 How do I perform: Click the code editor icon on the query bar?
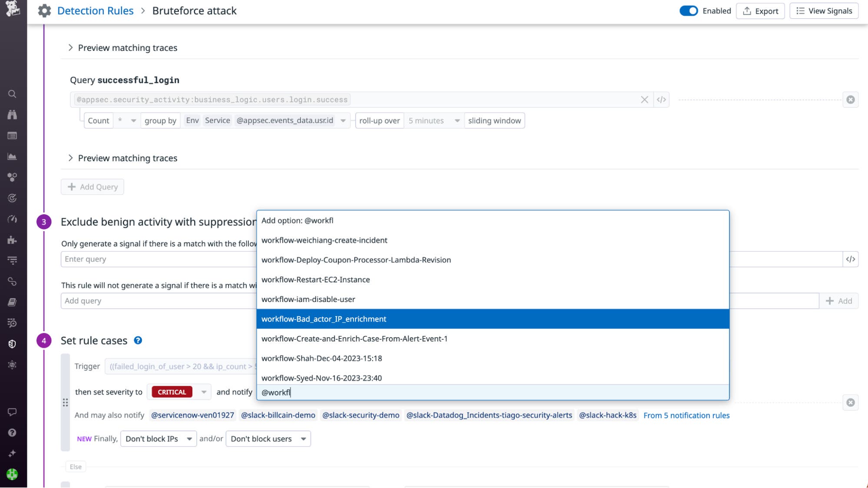tap(662, 99)
